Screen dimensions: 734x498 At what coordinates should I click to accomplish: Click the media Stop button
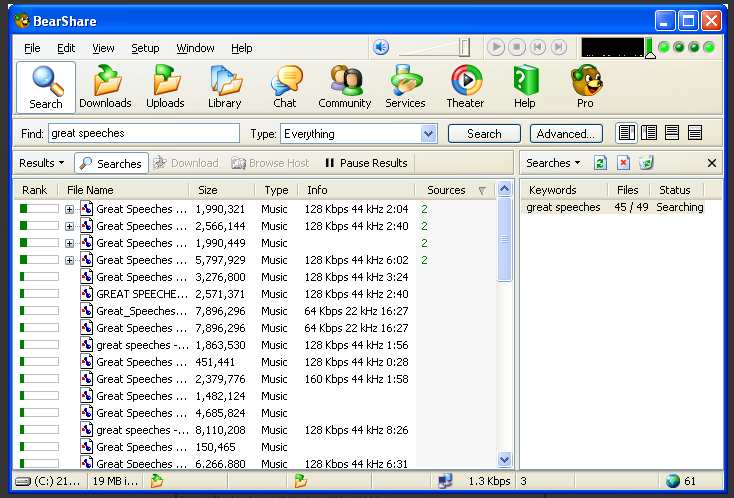click(x=517, y=47)
